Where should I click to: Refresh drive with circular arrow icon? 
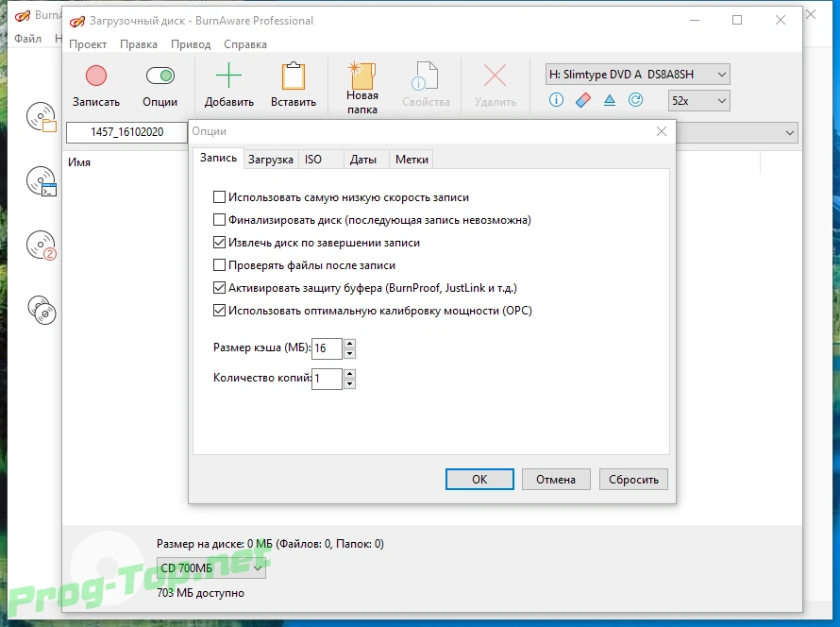pyautogui.click(x=635, y=100)
